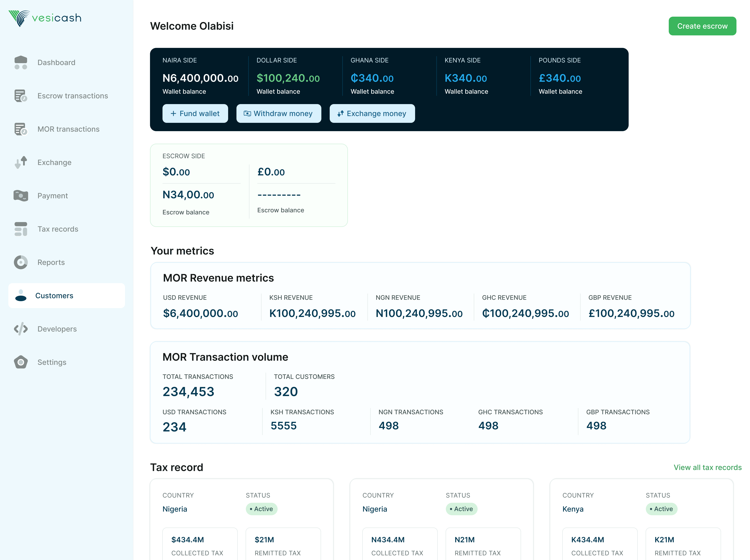Image resolution: width=750 pixels, height=560 pixels.
Task: Click the Escrow transactions sidebar icon
Action: [x=21, y=96]
